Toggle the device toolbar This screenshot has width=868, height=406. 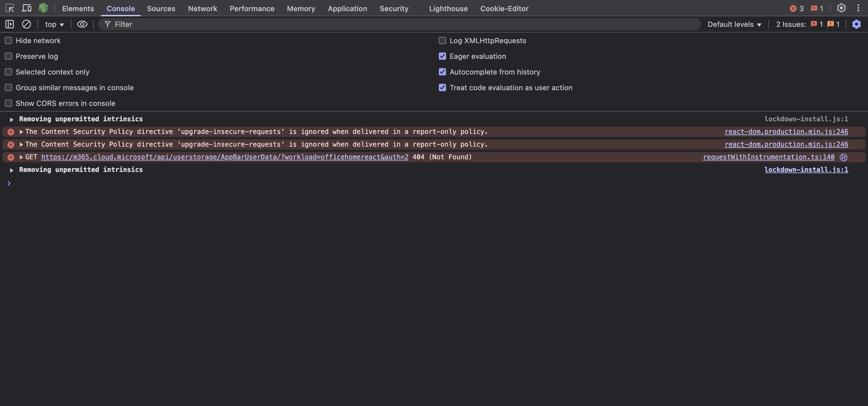click(x=26, y=8)
